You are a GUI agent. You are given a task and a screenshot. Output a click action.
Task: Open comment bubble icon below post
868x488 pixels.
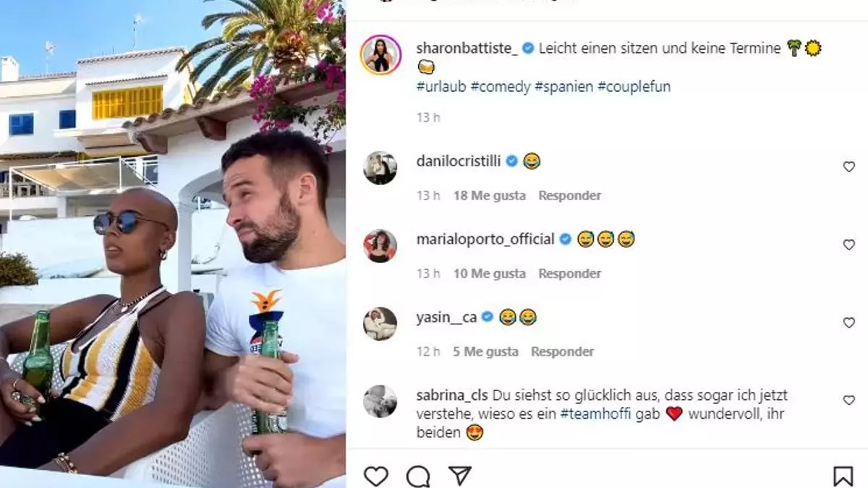click(418, 476)
